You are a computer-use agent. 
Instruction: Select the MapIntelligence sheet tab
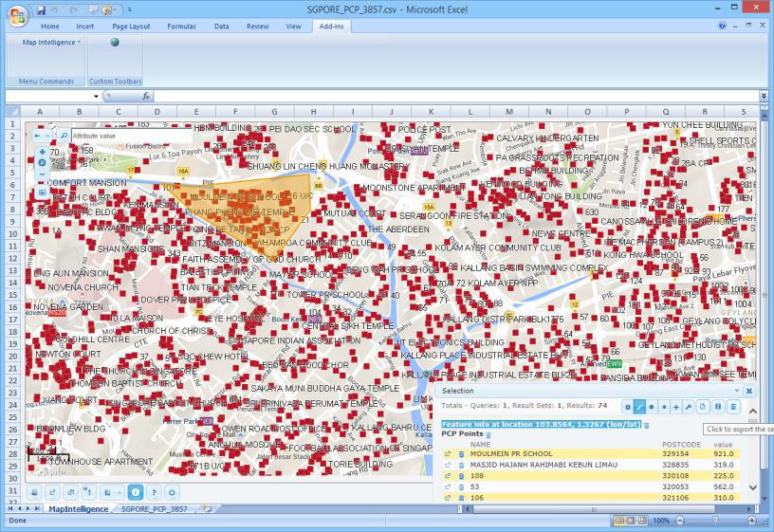point(78,509)
